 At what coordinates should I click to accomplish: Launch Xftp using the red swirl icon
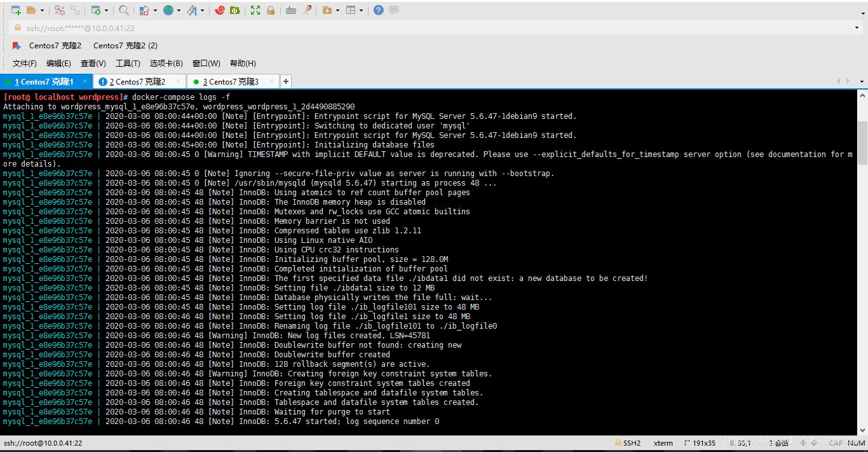pyautogui.click(x=220, y=10)
